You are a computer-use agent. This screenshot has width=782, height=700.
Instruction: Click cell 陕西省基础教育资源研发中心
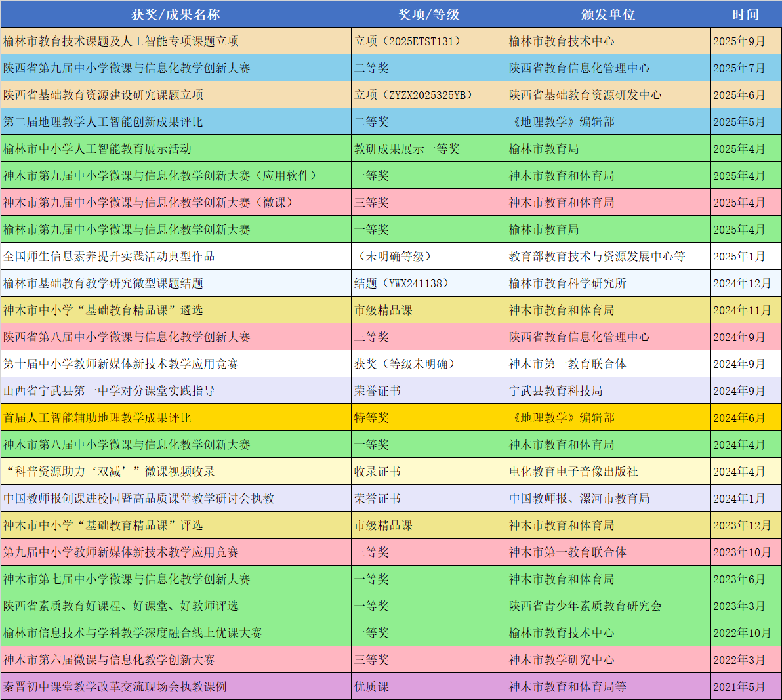[608, 94]
